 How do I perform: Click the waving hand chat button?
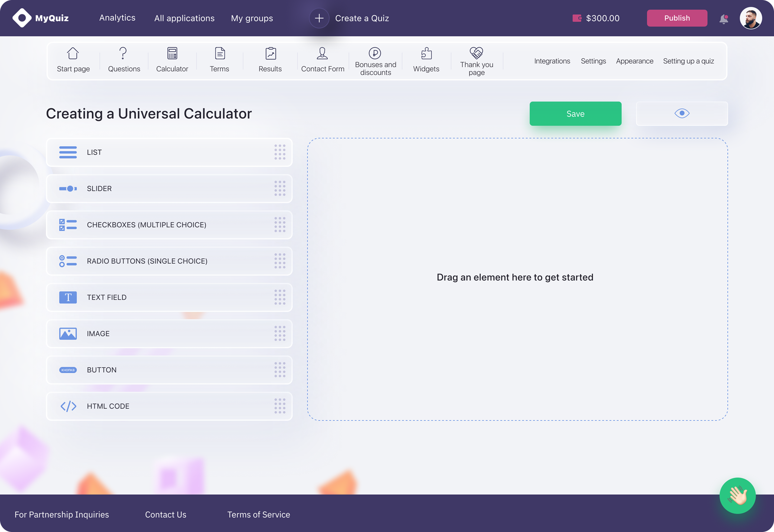(x=737, y=495)
